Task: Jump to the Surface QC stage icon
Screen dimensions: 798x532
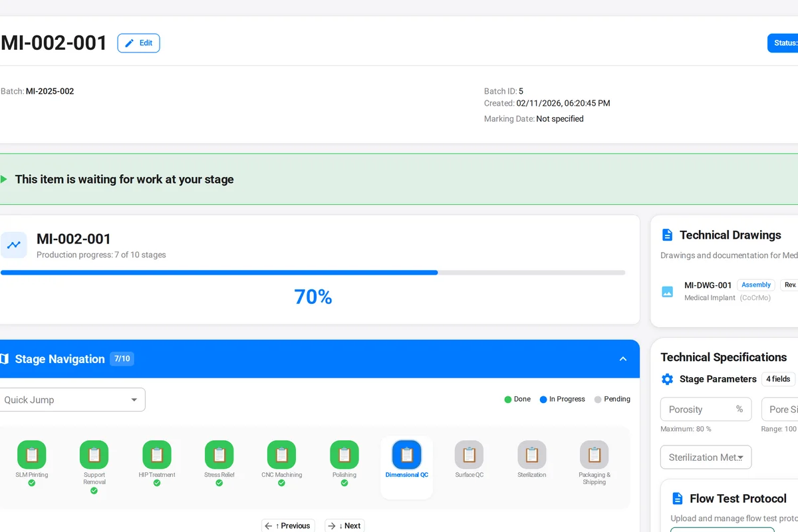Action: tap(469, 455)
